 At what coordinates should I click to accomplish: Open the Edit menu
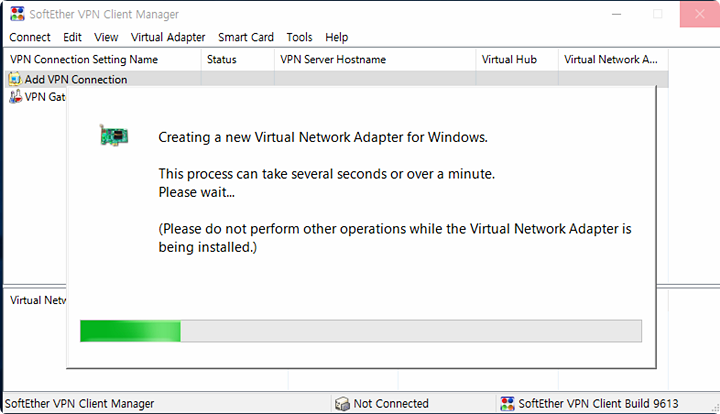tap(72, 37)
